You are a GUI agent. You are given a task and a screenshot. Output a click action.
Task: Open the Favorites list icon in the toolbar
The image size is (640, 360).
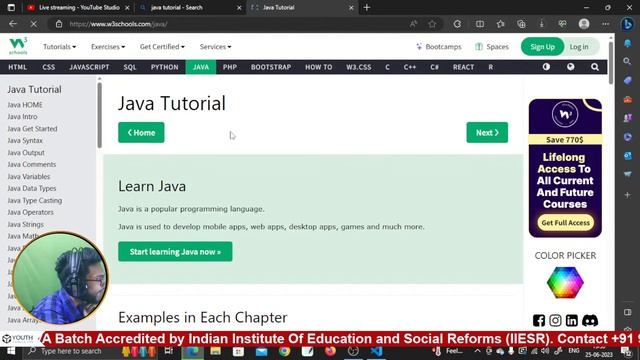pyautogui.click(x=500, y=24)
